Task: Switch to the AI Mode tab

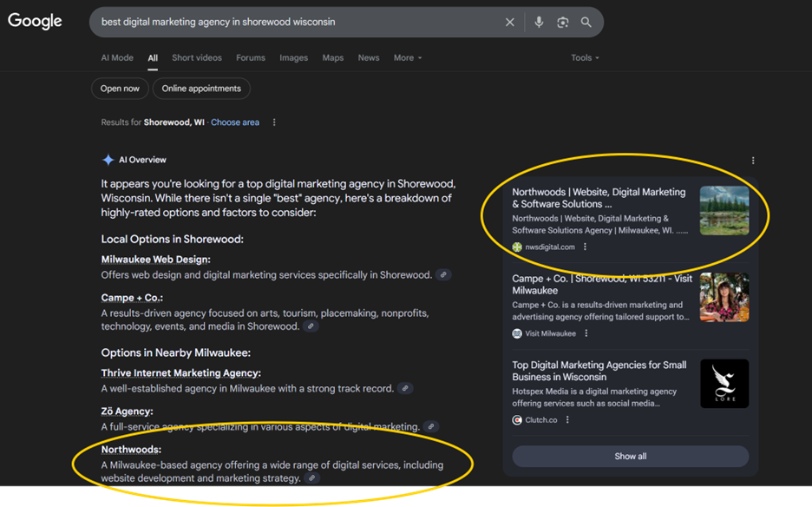Action: [117, 58]
